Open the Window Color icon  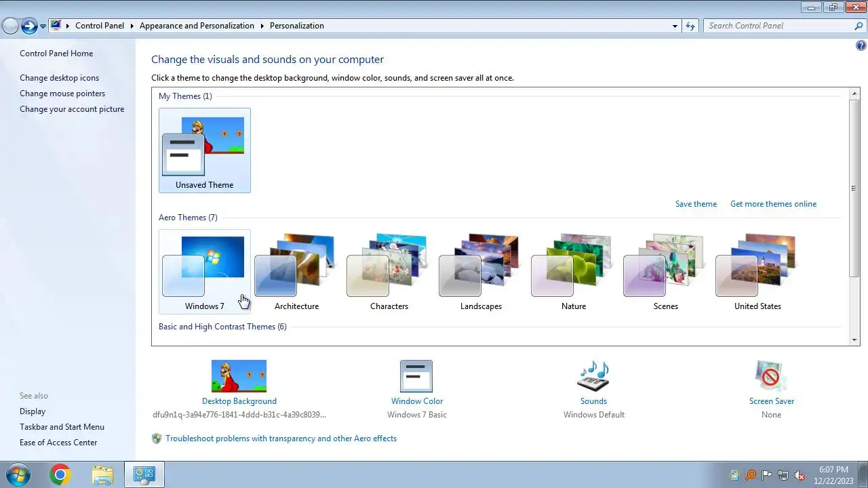416,376
